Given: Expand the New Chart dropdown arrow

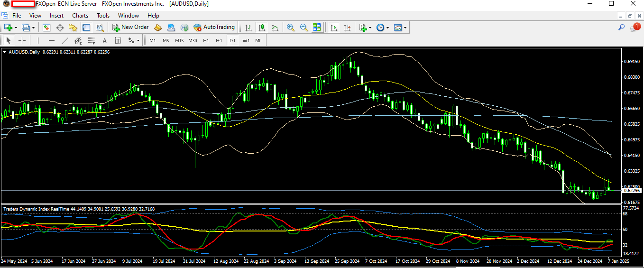Looking at the screenshot, I should point(16,28).
